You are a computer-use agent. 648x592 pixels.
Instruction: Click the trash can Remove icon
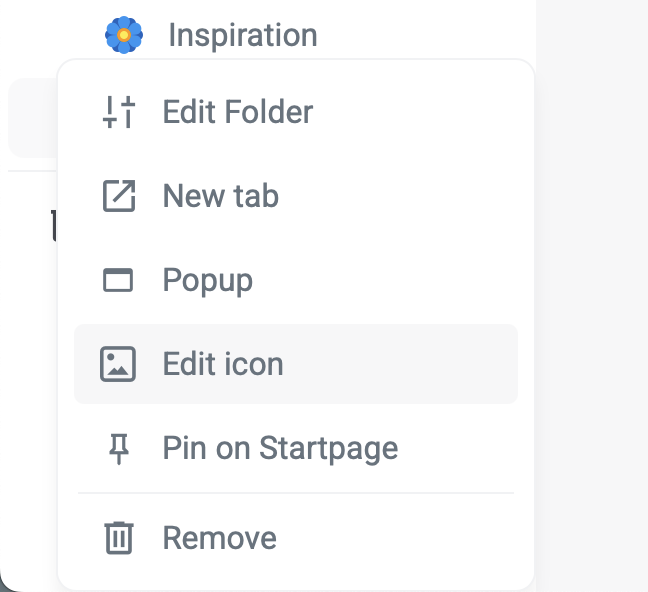[119, 538]
